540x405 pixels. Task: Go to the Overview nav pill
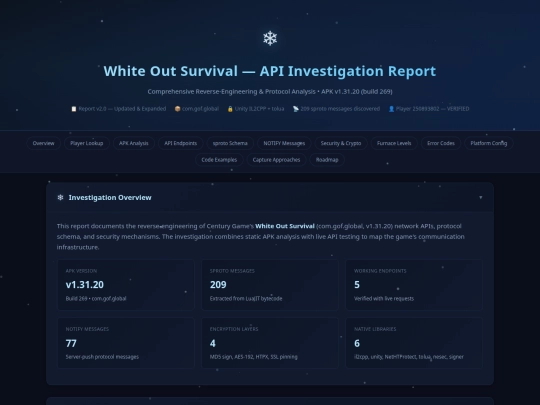[43, 143]
